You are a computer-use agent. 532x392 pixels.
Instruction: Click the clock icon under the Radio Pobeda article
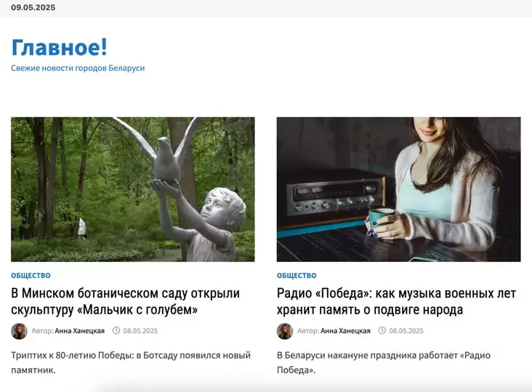click(382, 331)
